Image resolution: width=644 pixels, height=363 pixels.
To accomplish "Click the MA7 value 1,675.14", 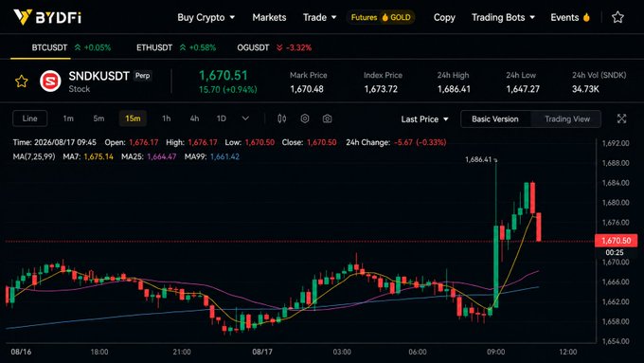I will click(98, 156).
